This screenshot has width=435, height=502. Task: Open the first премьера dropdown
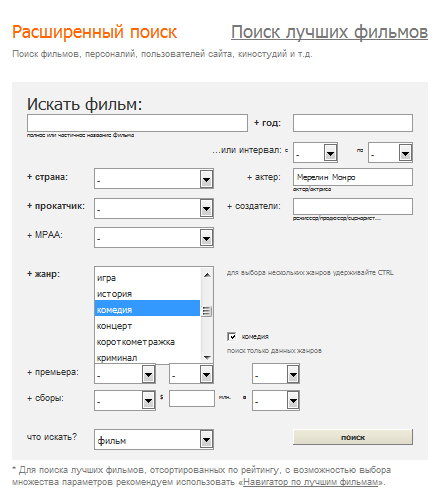tap(125, 374)
